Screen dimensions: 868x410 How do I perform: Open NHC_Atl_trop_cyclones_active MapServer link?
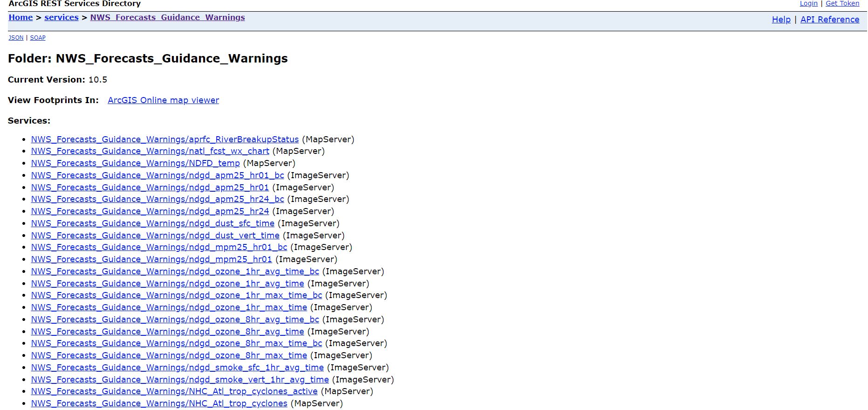(174, 391)
